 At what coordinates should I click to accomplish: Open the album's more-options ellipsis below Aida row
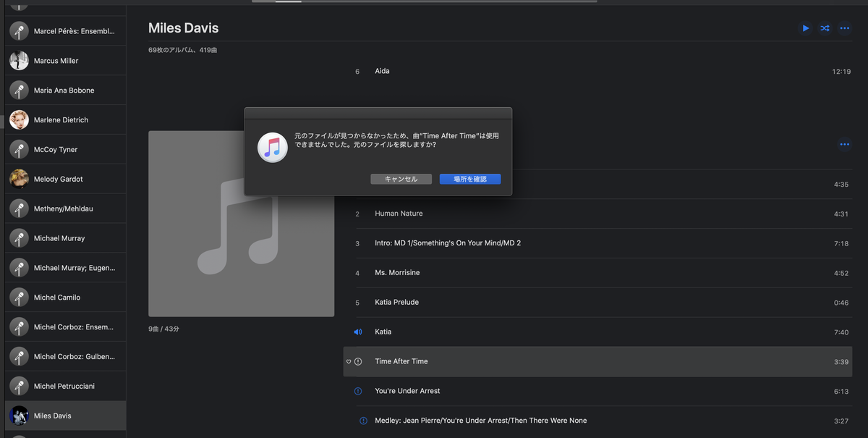pos(844,145)
